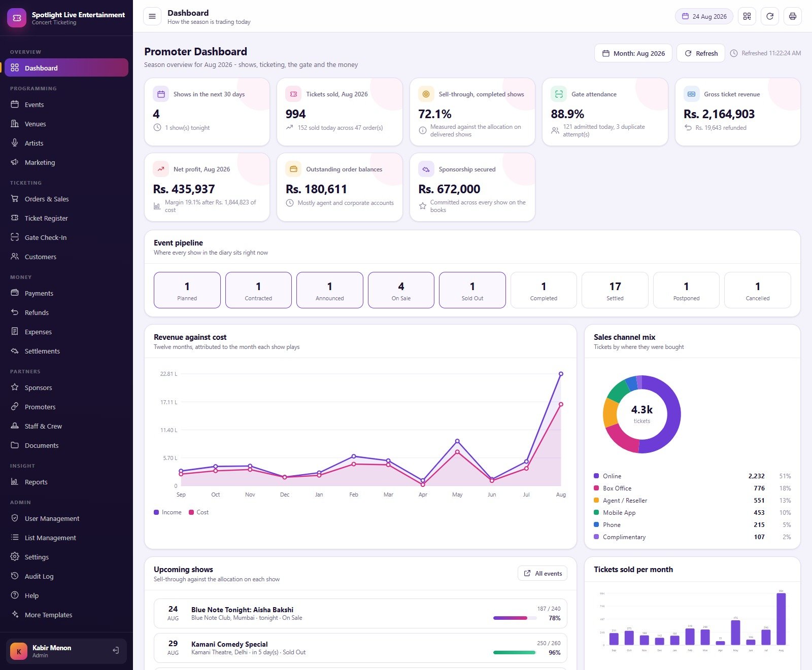
Task: Select the Settled pipeline tile
Action: (x=615, y=290)
